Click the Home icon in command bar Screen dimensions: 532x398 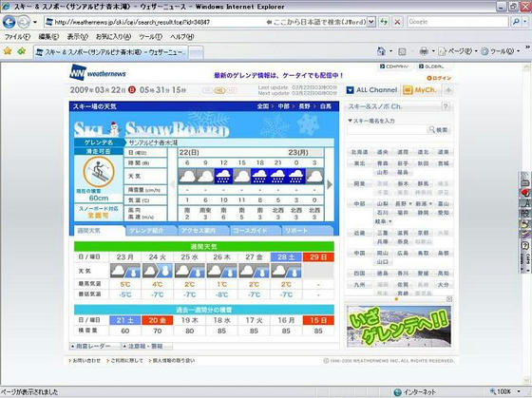(x=381, y=51)
